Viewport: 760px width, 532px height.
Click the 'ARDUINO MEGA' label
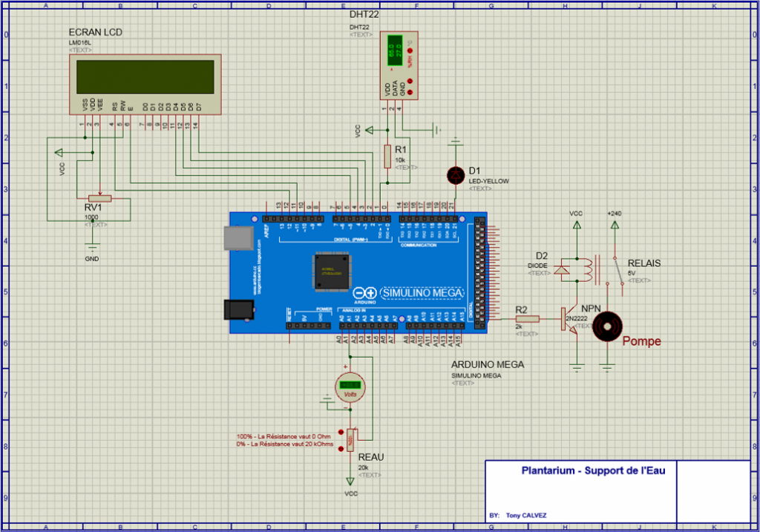click(x=488, y=364)
